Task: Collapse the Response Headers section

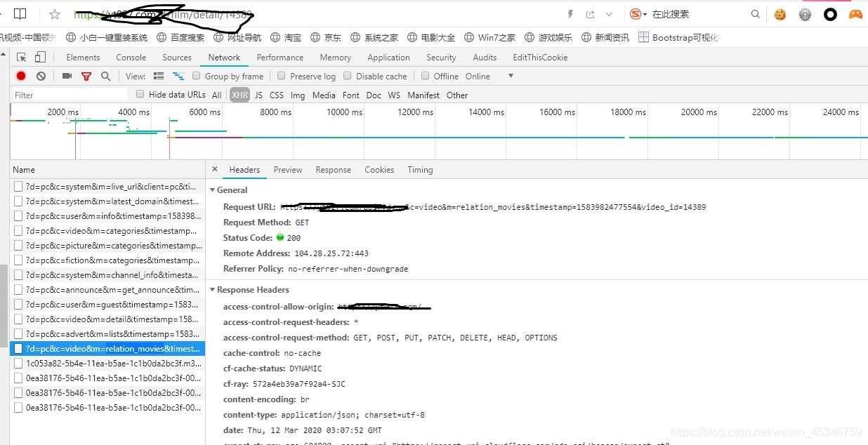Action: click(x=213, y=289)
